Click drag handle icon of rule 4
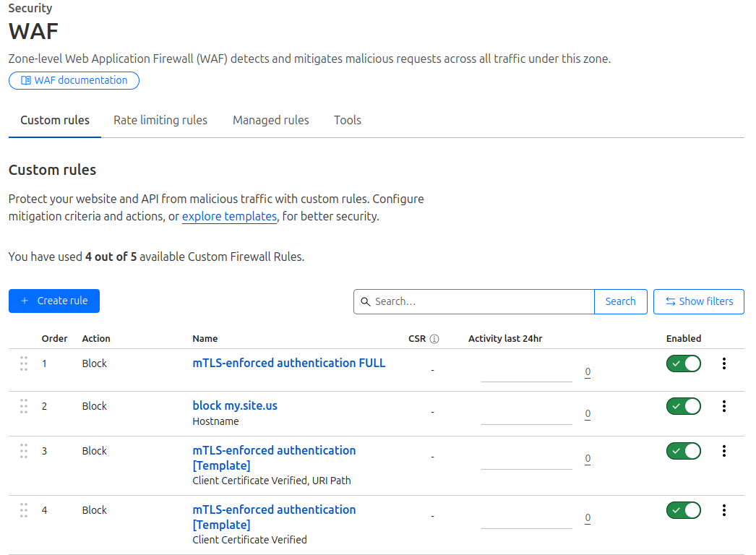 (24, 510)
